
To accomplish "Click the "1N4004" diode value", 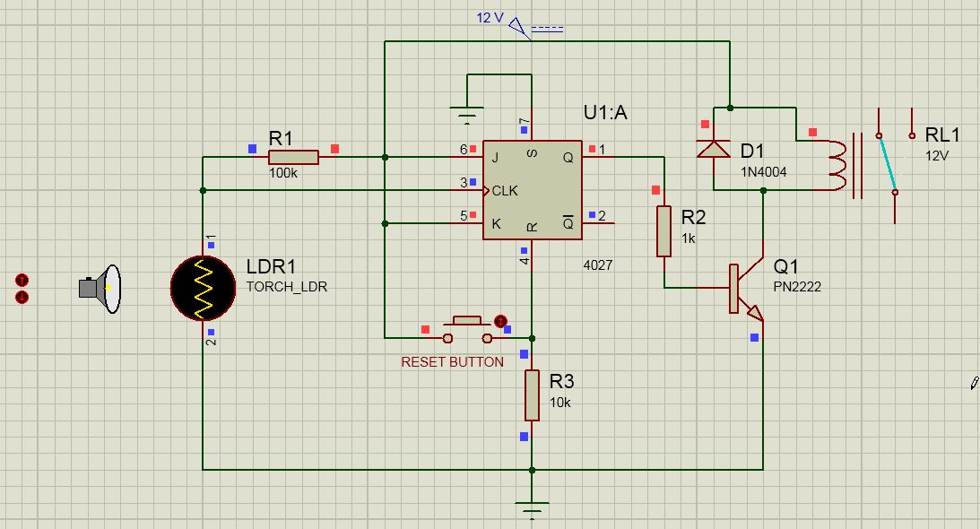I will [x=764, y=172].
